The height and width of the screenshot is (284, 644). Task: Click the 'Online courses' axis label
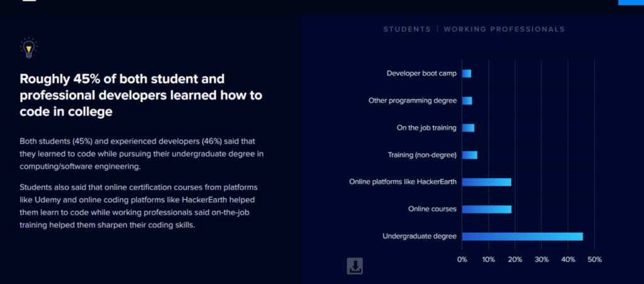coord(432,209)
